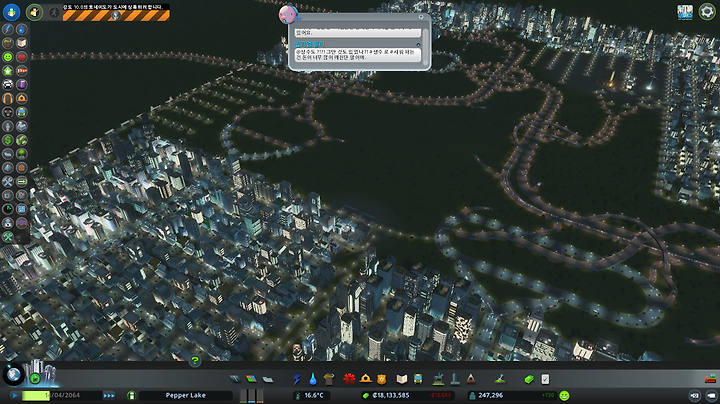Click the camera icon at bottom-right corner
This screenshot has height=404, width=720.
click(711, 395)
